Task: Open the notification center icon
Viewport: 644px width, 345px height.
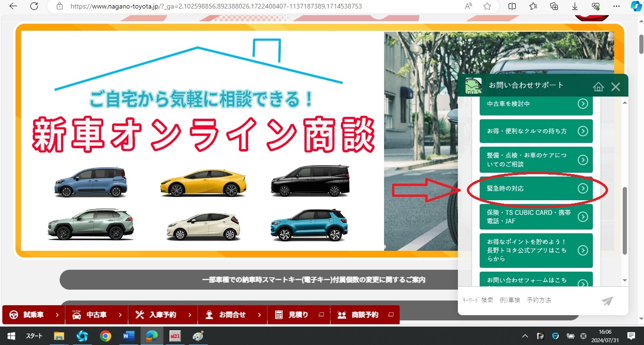Action: click(x=631, y=336)
